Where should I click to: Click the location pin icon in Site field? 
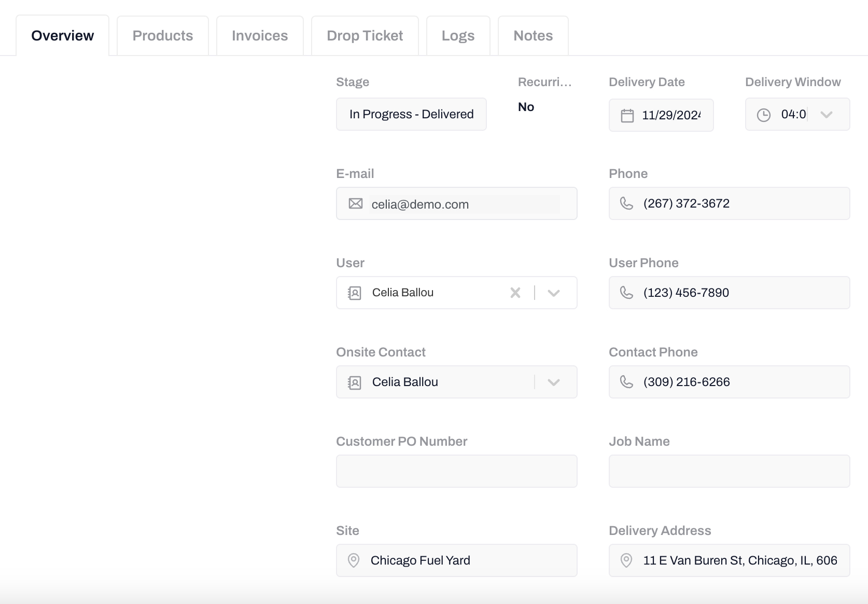point(354,560)
